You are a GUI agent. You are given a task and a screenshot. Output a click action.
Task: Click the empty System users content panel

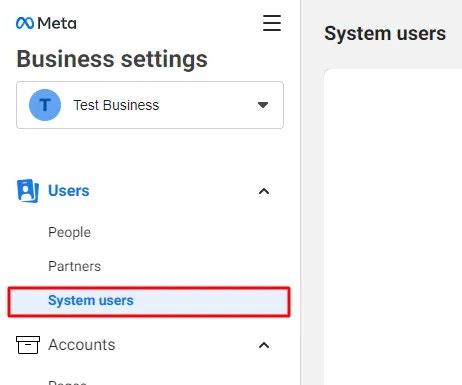tap(393, 227)
